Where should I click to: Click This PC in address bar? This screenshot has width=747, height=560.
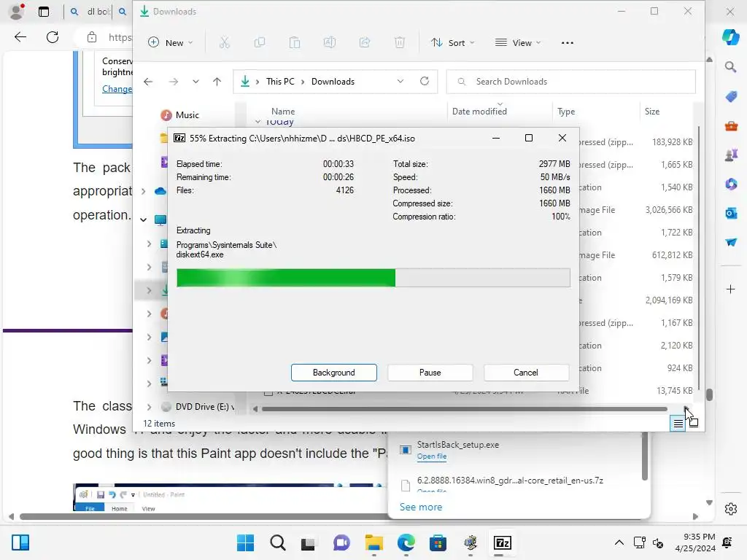point(280,82)
